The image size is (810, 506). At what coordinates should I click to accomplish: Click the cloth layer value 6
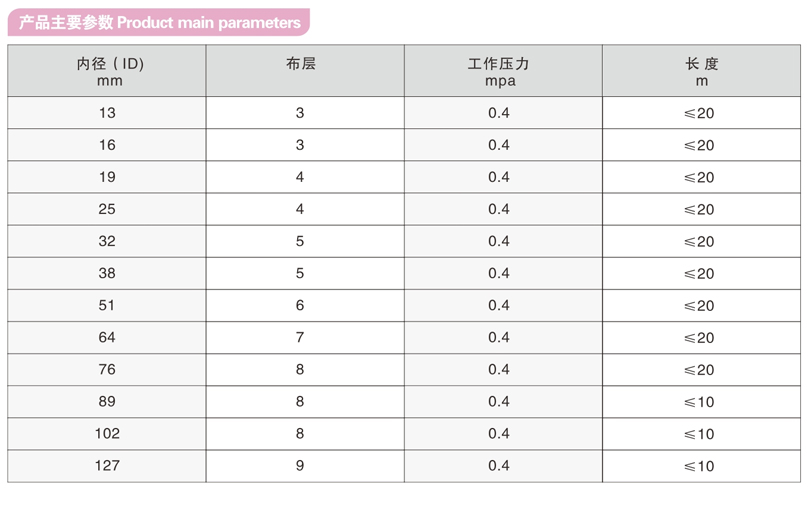point(300,305)
